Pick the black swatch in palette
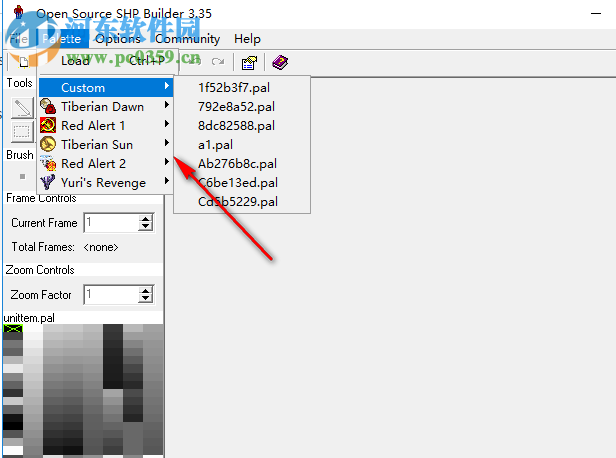The width and height of the screenshot is (616, 458). click(13, 425)
